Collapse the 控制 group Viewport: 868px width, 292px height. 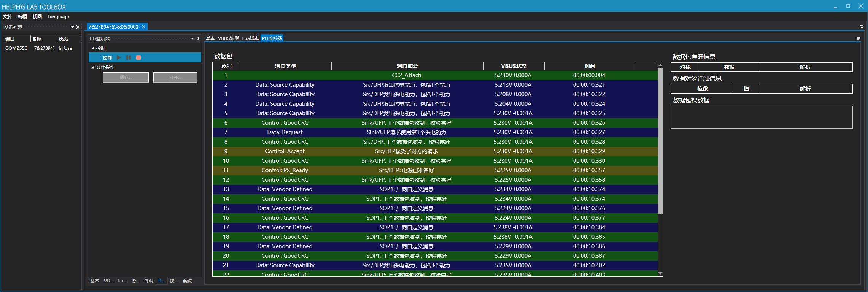93,48
